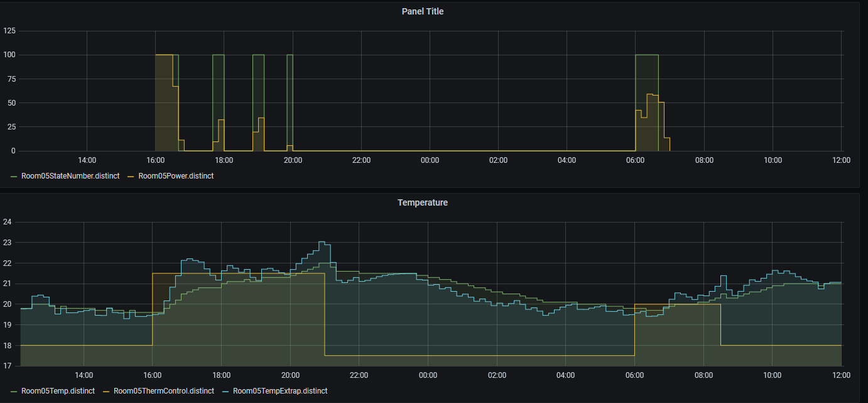Click the blue temperature spike near 08:30

pyautogui.click(x=723, y=276)
